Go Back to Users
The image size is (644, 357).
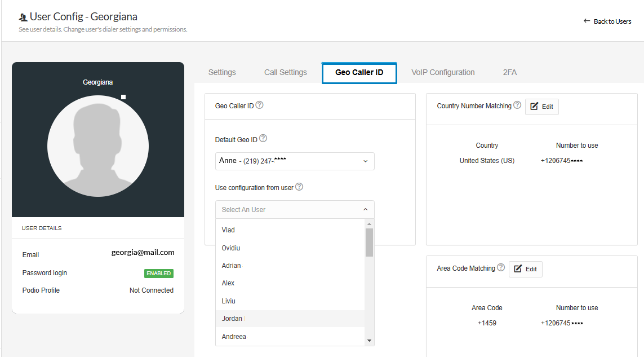coord(607,21)
